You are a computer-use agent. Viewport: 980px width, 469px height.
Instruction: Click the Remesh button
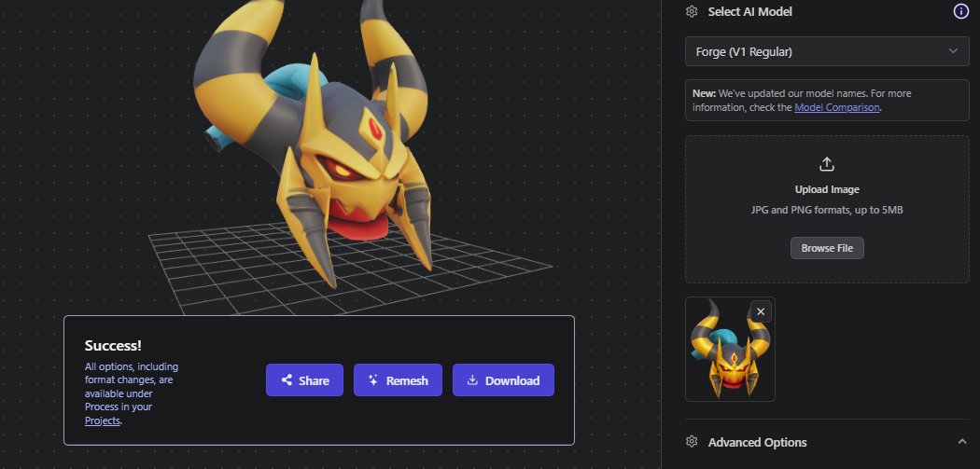coord(398,379)
